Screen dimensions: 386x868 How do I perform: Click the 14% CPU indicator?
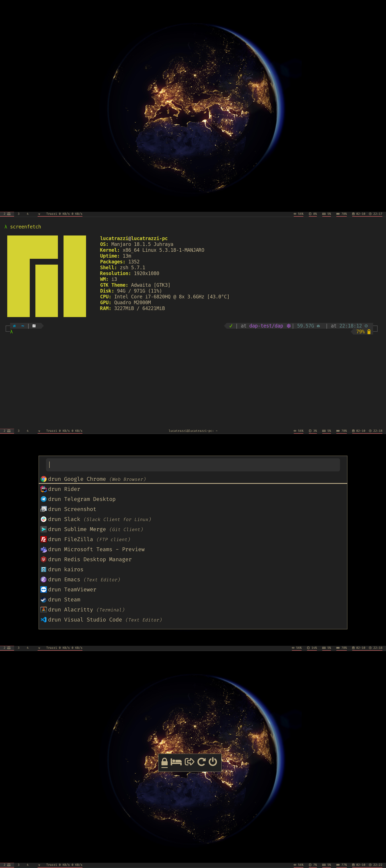(x=312, y=648)
